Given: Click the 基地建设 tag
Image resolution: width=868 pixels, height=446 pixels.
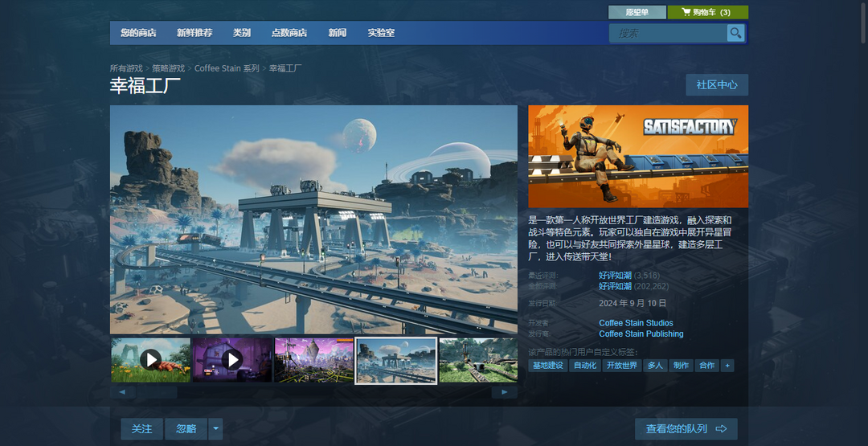Looking at the screenshot, I should [x=547, y=365].
